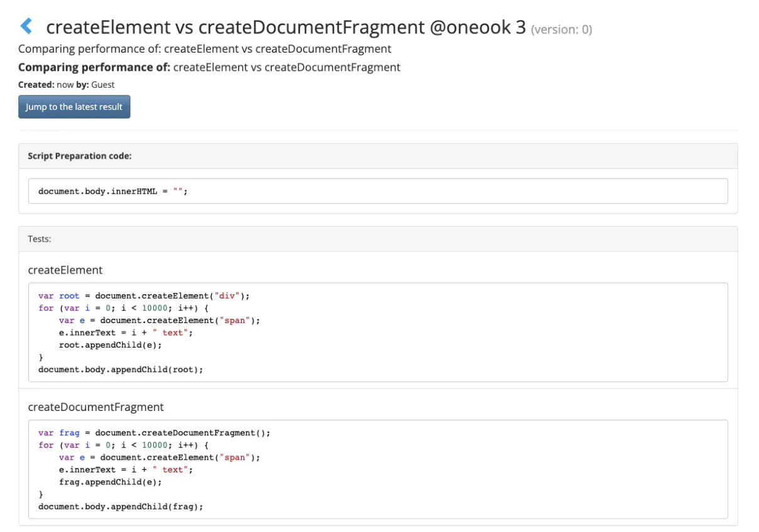Click Jump to the latest result button
The image size is (759, 532).
tap(74, 107)
